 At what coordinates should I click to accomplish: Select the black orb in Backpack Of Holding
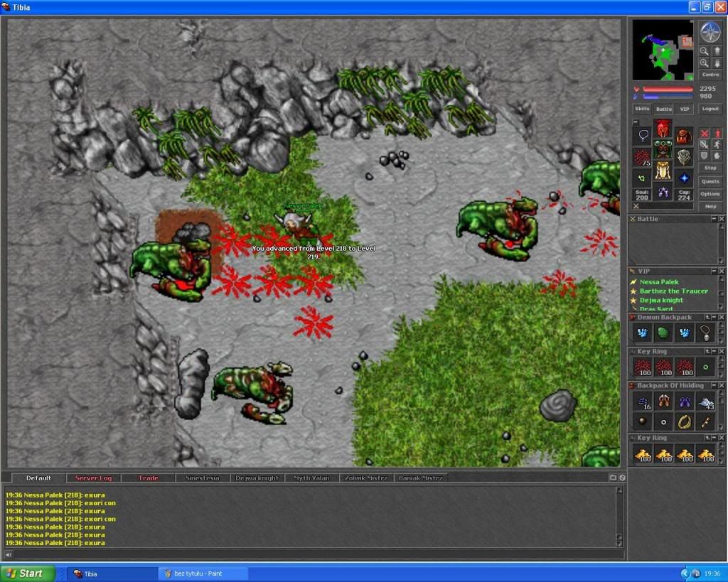pos(643,421)
